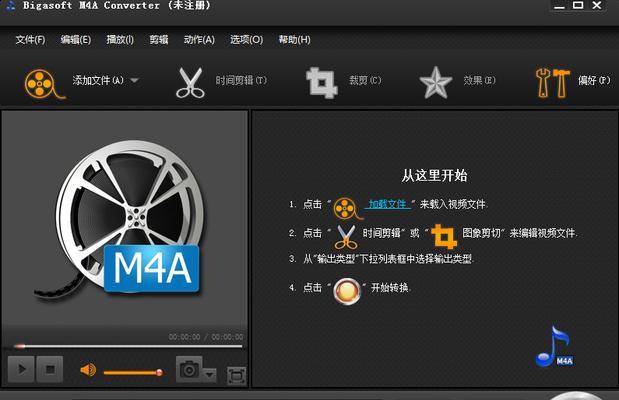The image size is (619, 400).
Task: Close the Bigasoft M4A Converter window
Action: coord(597,5)
